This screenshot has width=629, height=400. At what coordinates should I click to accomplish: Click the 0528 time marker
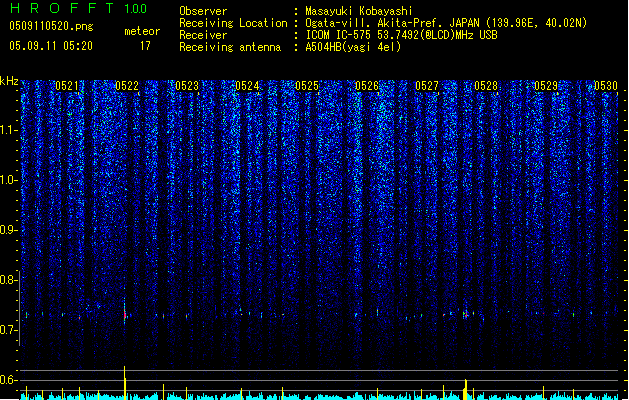point(486,86)
